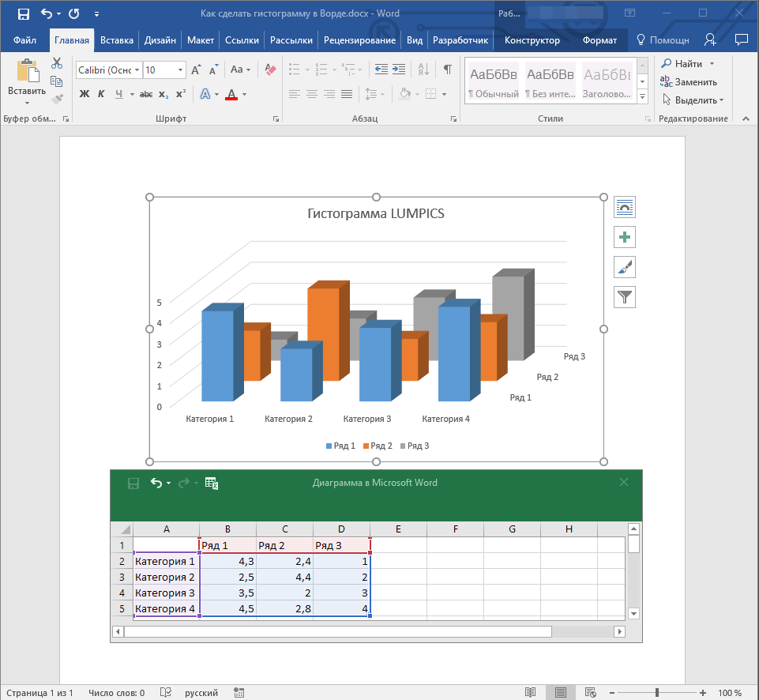
Task: Click the Chart Elements plus button
Action: coord(625,238)
